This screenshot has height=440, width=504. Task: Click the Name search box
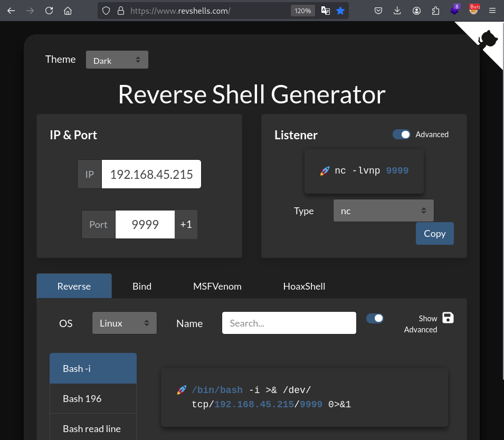click(x=289, y=323)
